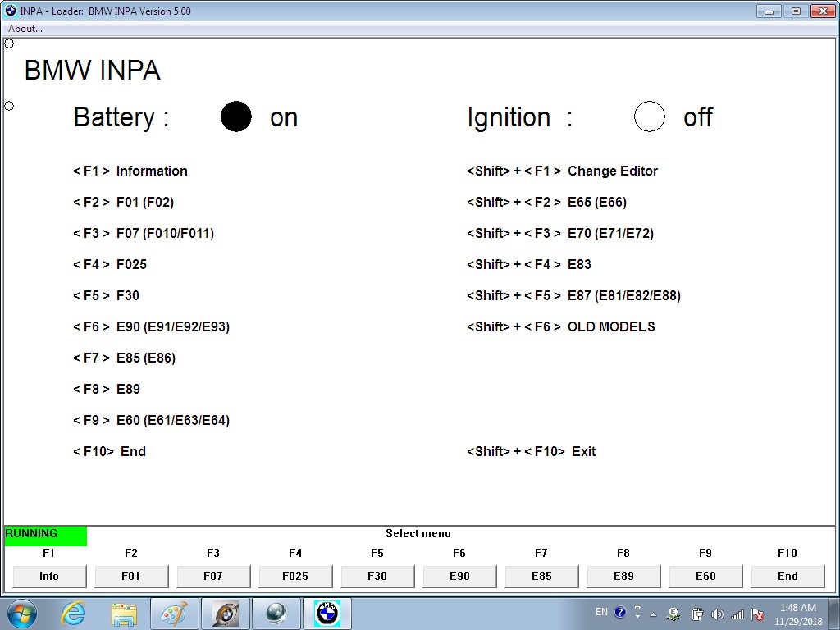The width and height of the screenshot is (840, 630).
Task: Click the blue help question mark tray icon
Action: (620, 612)
